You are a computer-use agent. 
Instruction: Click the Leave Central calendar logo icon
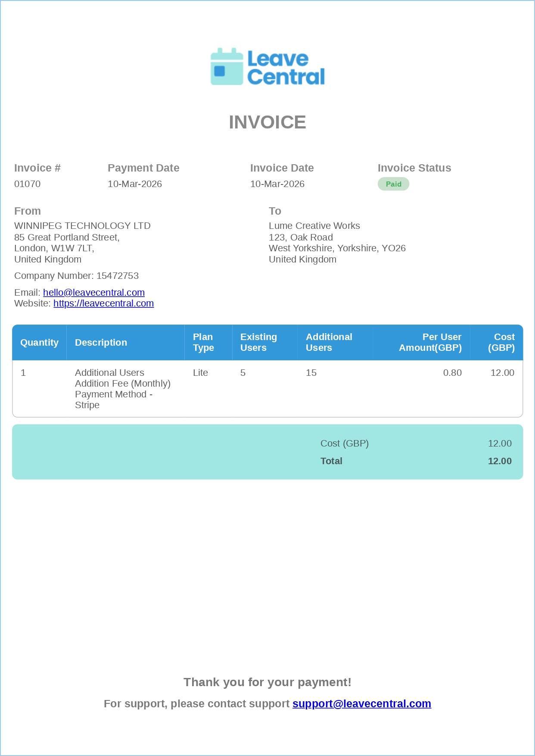227,67
